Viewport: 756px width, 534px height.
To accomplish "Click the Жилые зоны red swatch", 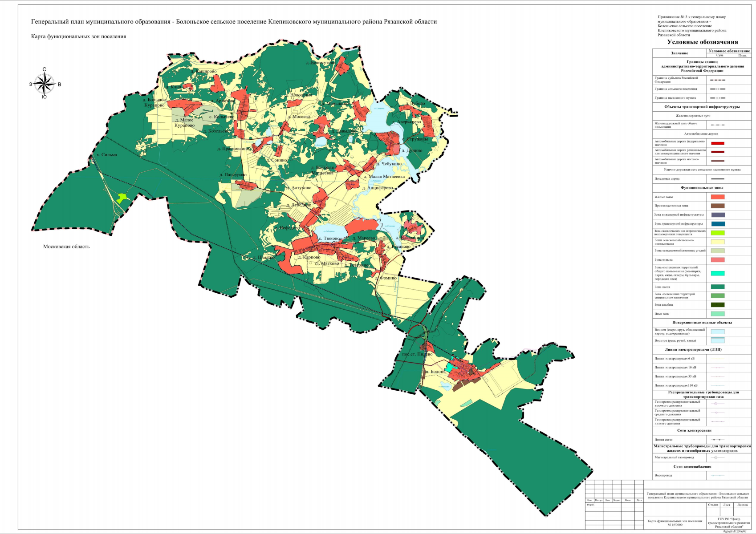I will pos(717,197).
